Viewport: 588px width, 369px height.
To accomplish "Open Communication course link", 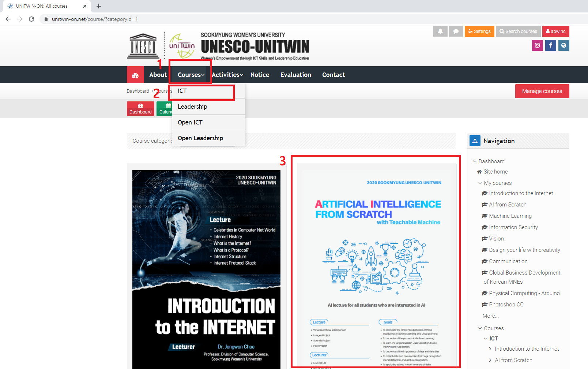I will 508,261.
